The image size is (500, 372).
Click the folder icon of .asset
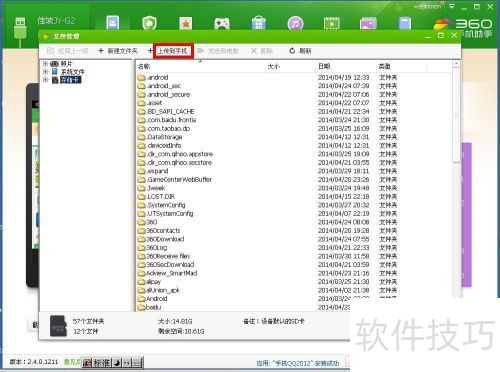(x=142, y=103)
